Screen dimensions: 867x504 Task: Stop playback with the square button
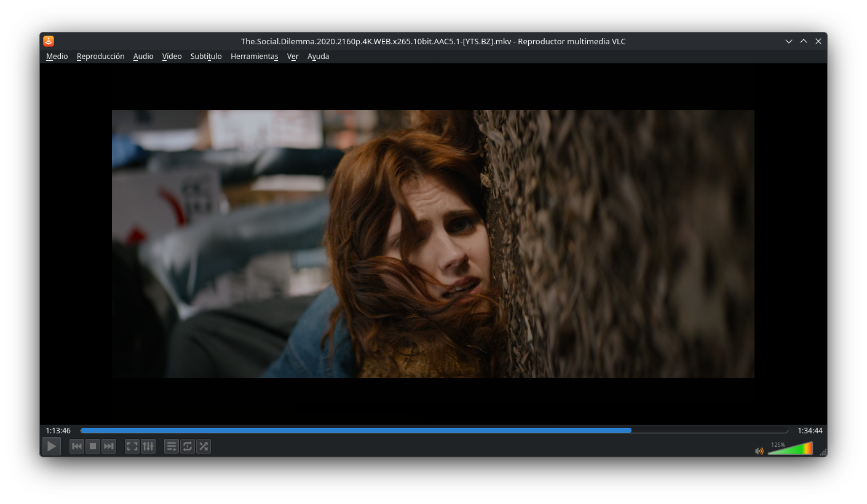pos(93,446)
